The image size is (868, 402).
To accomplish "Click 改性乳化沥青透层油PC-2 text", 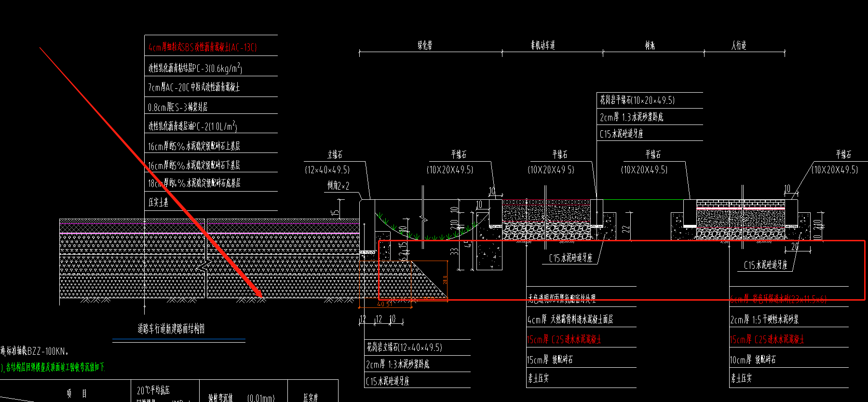I will (x=192, y=125).
